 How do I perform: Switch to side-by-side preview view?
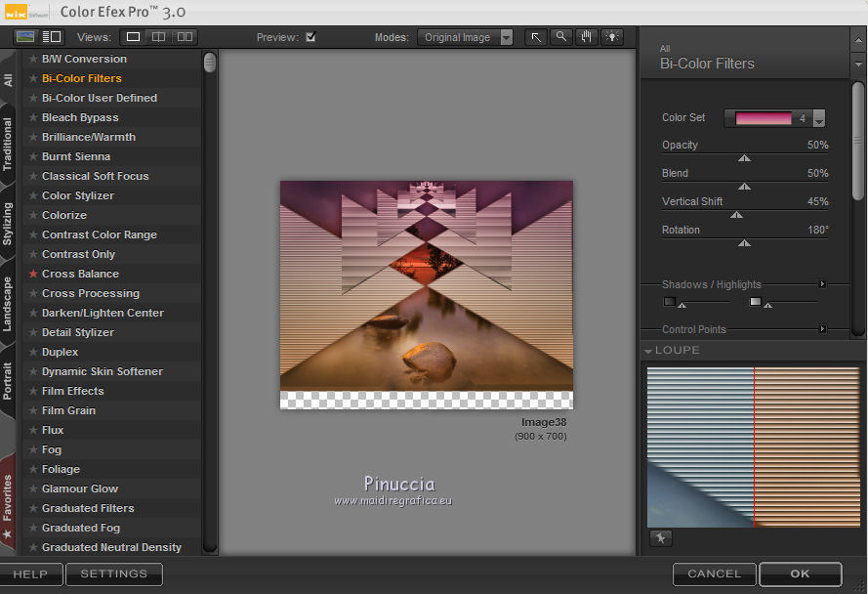click(184, 37)
